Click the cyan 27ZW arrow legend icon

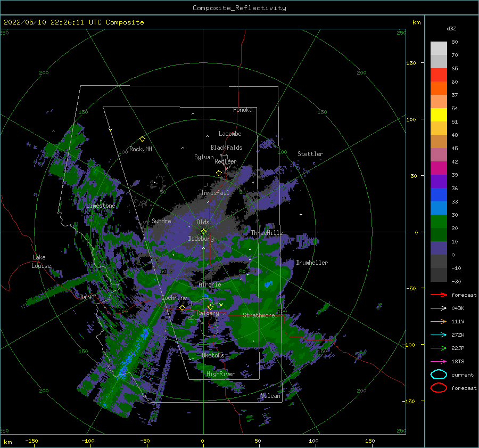(x=439, y=335)
